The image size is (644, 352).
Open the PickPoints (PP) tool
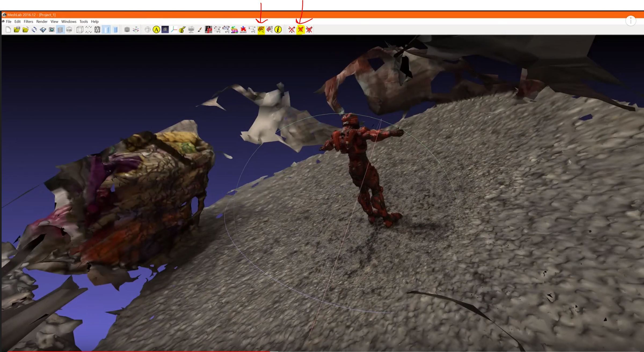(x=208, y=30)
